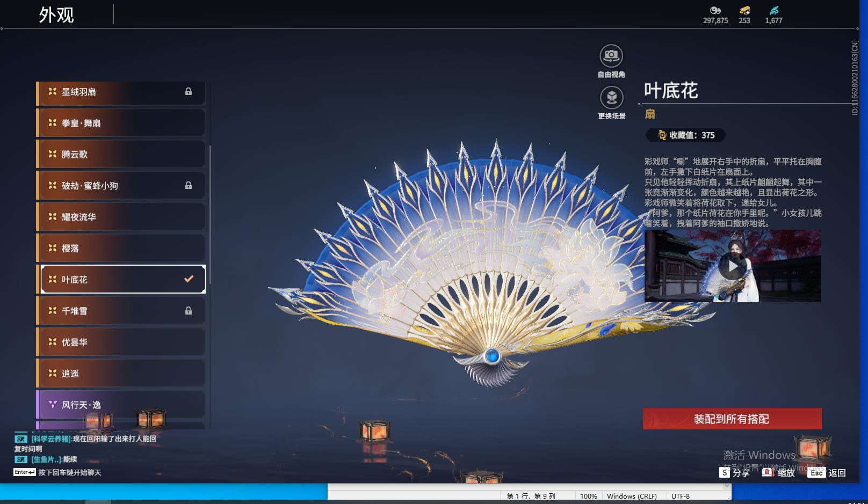Open player name 科学云养猪 in chat
This screenshot has width=868, height=504.
pos(51,439)
